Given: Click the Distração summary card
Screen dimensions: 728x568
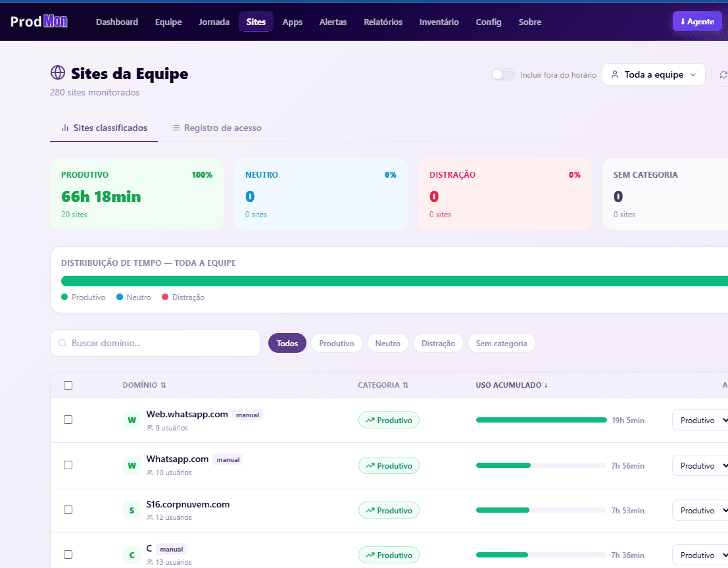Looking at the screenshot, I should (505, 194).
